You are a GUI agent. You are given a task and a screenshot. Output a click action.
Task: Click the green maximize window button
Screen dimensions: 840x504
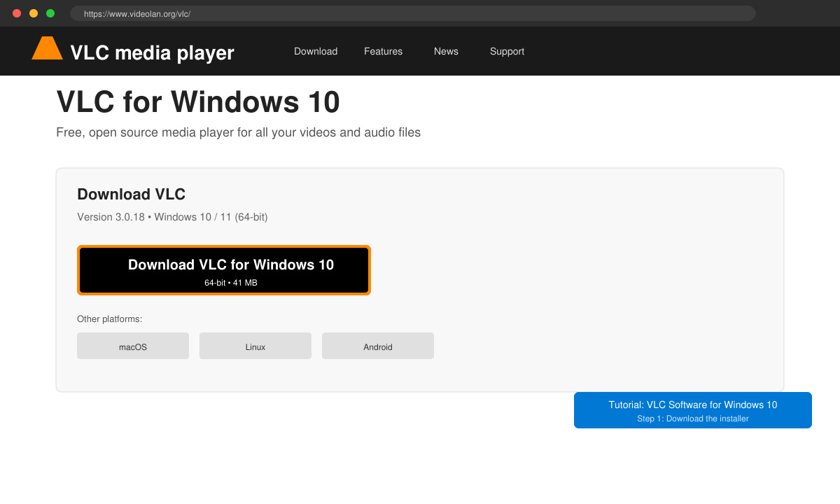tap(50, 13)
